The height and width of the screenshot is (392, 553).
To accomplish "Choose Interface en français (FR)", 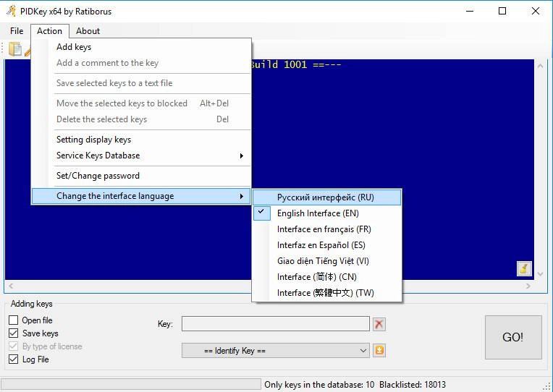I will click(x=327, y=229).
